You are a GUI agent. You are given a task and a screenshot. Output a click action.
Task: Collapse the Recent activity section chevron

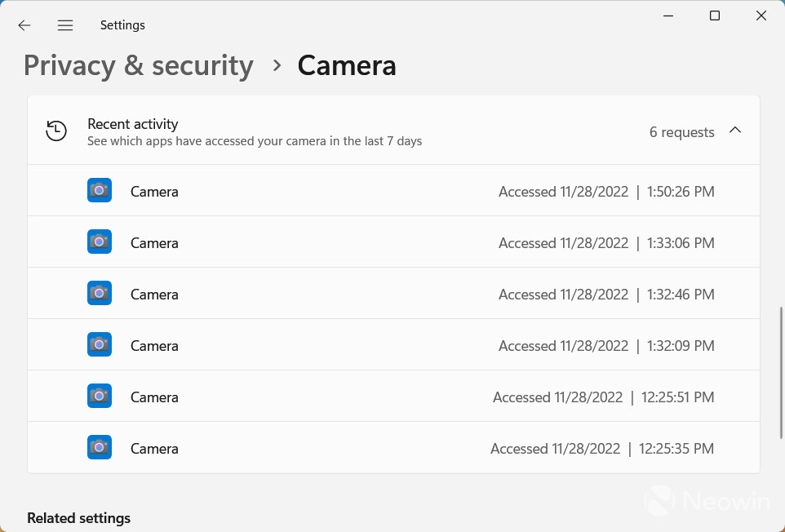[735, 130]
